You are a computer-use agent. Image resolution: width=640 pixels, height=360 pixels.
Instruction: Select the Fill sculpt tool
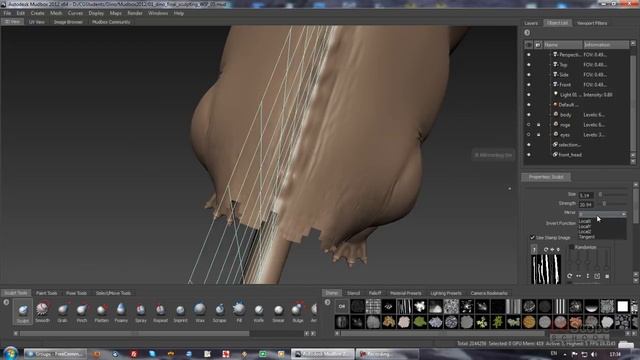tap(239, 312)
